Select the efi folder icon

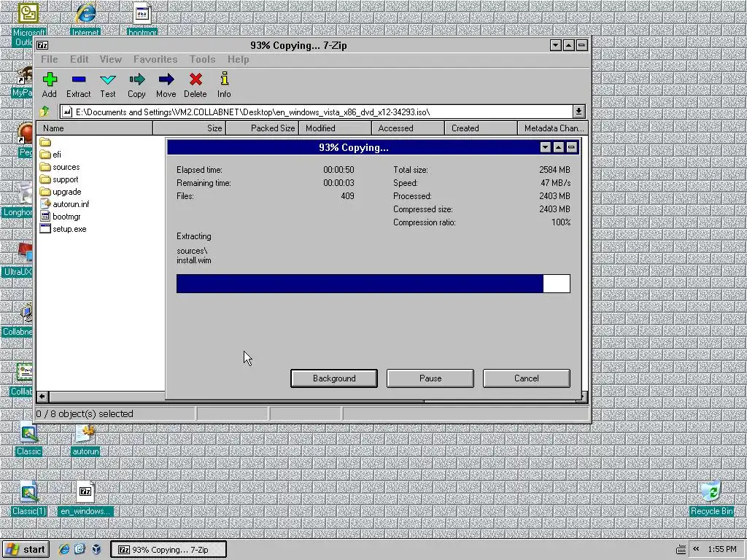coord(45,155)
